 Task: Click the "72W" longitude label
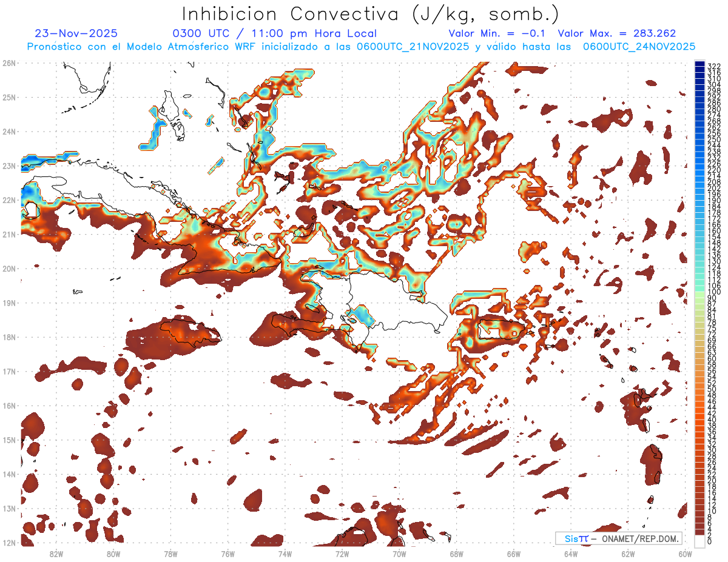pos(342,554)
